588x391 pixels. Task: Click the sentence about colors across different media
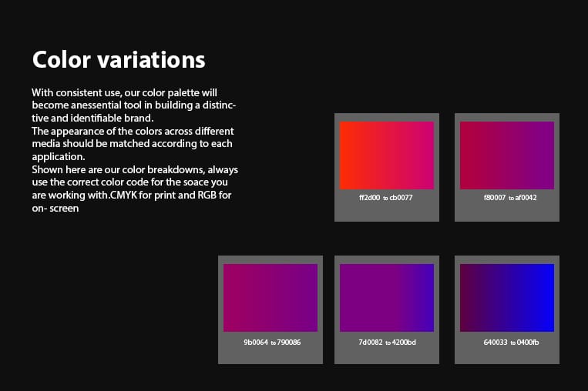(133, 144)
